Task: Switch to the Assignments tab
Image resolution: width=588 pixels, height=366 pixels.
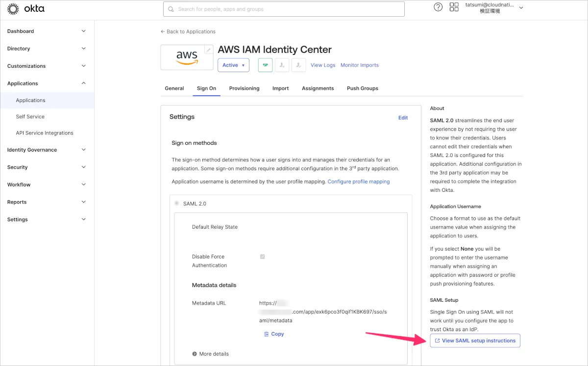Action: click(318, 88)
